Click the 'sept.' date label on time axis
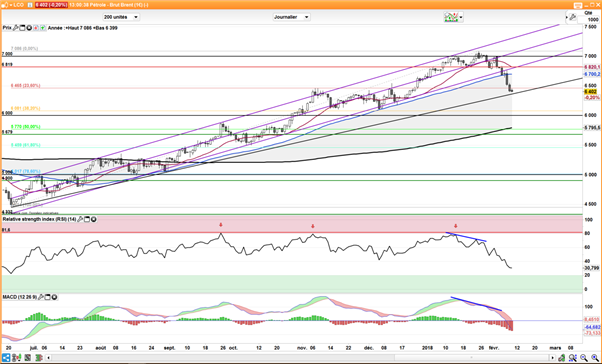The width and height of the screenshot is (602, 364). coord(169,348)
